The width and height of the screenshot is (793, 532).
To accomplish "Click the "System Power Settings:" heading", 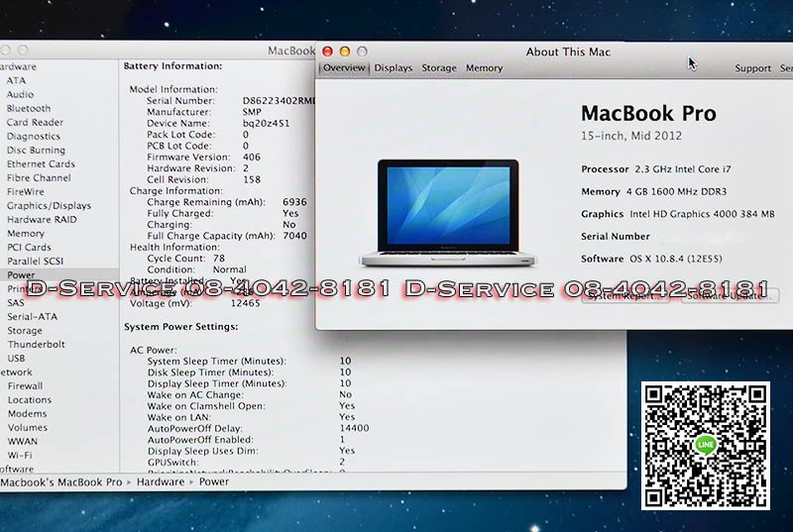I will click(x=181, y=327).
